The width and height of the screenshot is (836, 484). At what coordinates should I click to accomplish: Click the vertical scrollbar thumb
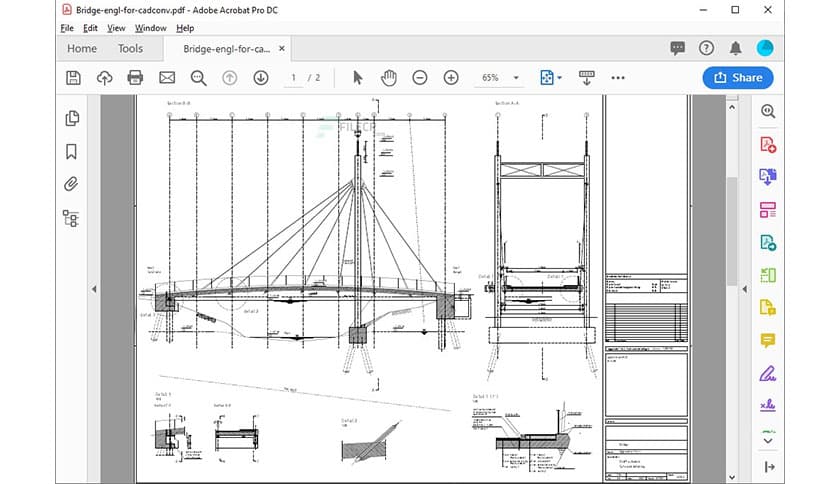pyautogui.click(x=732, y=231)
